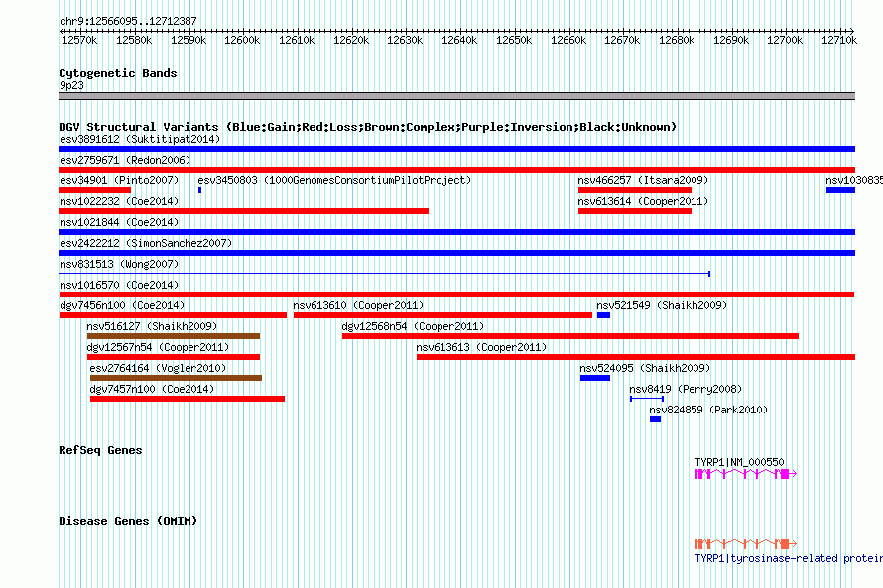This screenshot has height=588, width=883.
Task: Click red bar of dgv12568n54
Action: click(569, 336)
